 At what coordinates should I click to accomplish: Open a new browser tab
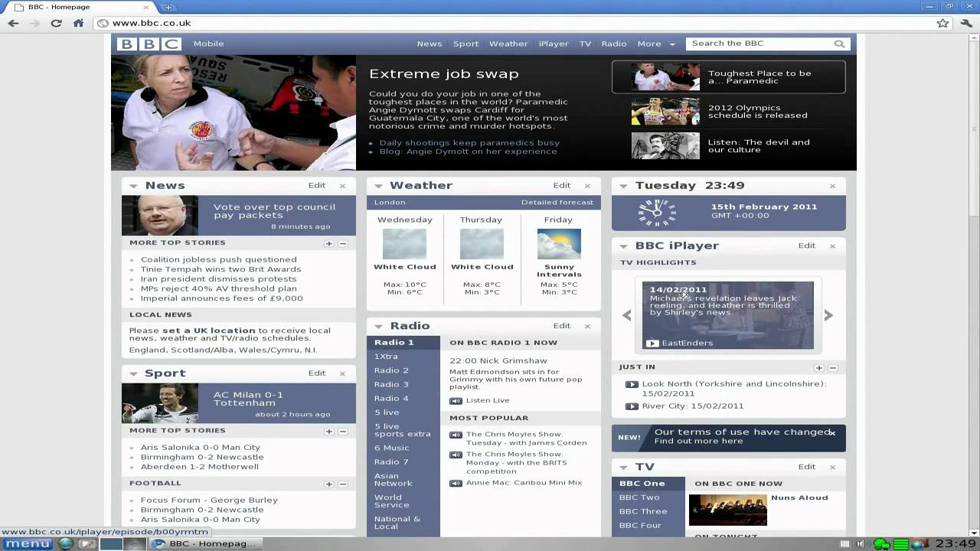point(168,7)
